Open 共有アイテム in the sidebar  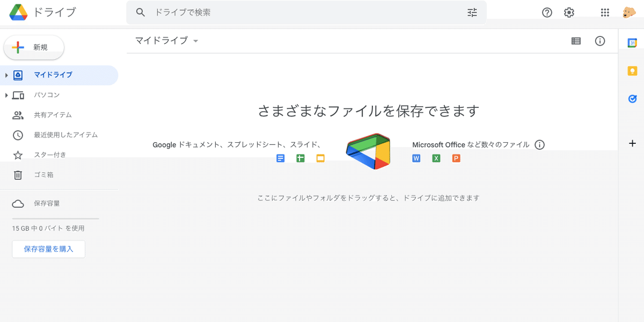click(59, 115)
